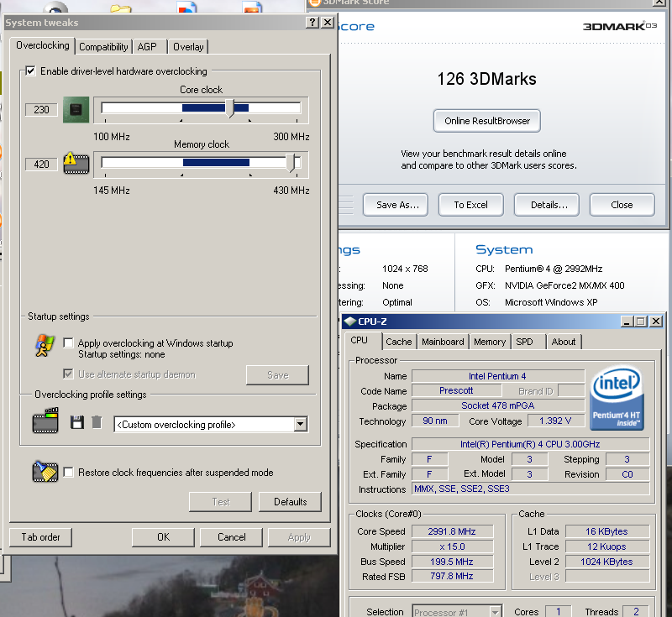Viewport: 672px width, 617px height.
Task: Click the Windows startup running-man icon
Action: click(45, 346)
